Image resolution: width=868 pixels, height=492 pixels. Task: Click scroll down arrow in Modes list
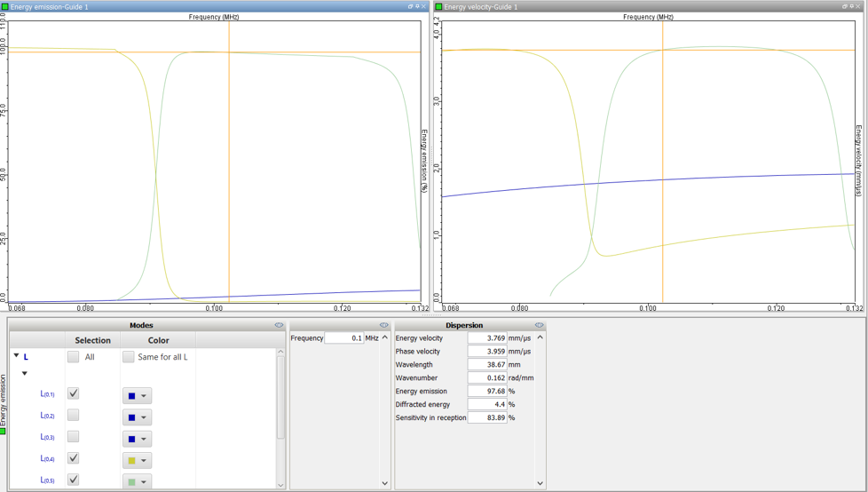tap(280, 485)
